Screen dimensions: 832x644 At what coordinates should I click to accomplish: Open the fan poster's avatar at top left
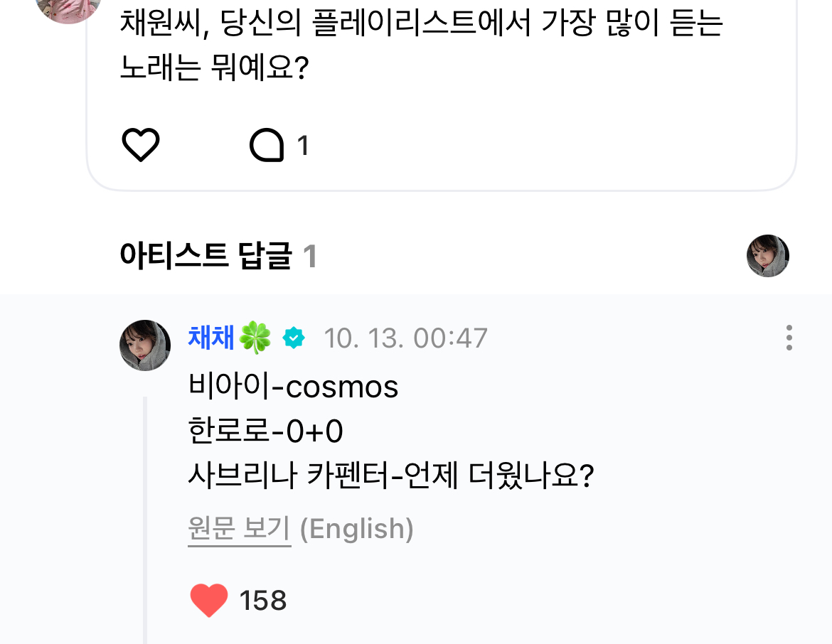[x=69, y=7]
